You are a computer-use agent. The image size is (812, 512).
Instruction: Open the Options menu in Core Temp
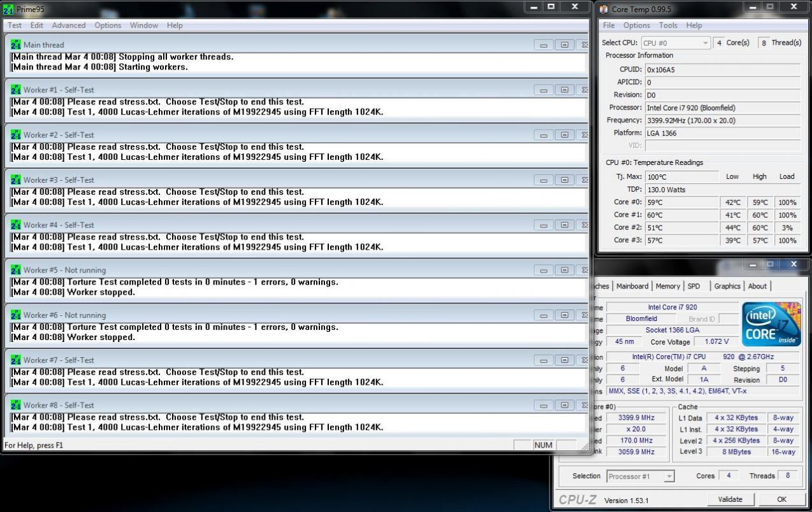click(x=637, y=25)
